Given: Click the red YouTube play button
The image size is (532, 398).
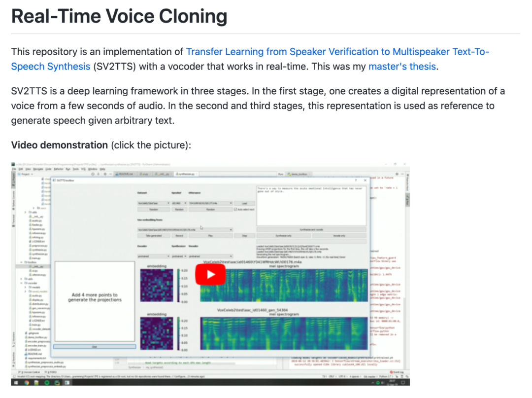Looking at the screenshot, I should point(210,274).
